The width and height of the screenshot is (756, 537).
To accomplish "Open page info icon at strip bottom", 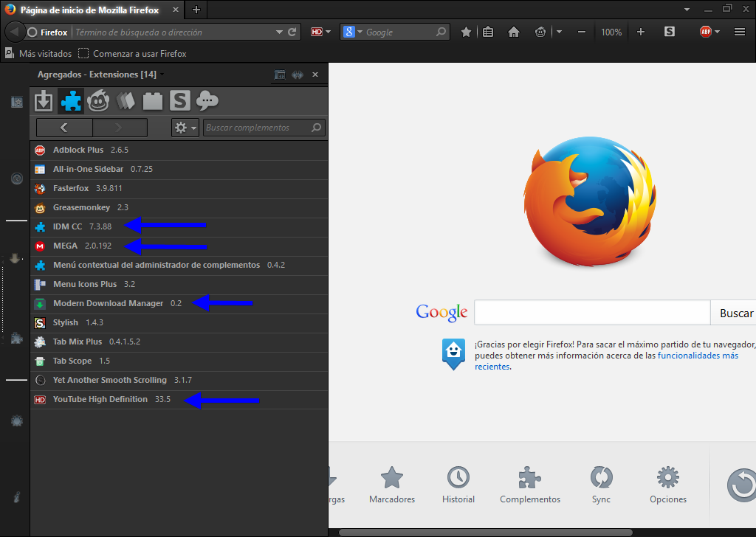I will click(17, 497).
